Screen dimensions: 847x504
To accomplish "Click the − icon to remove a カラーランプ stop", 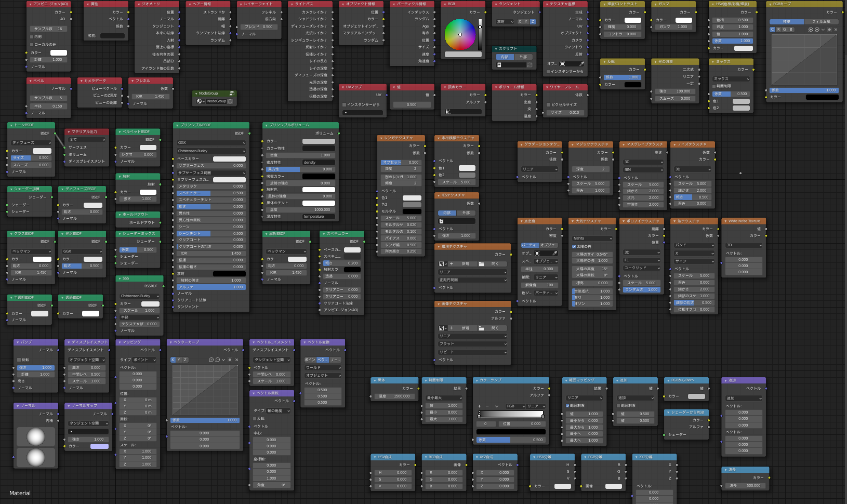I will point(487,406).
